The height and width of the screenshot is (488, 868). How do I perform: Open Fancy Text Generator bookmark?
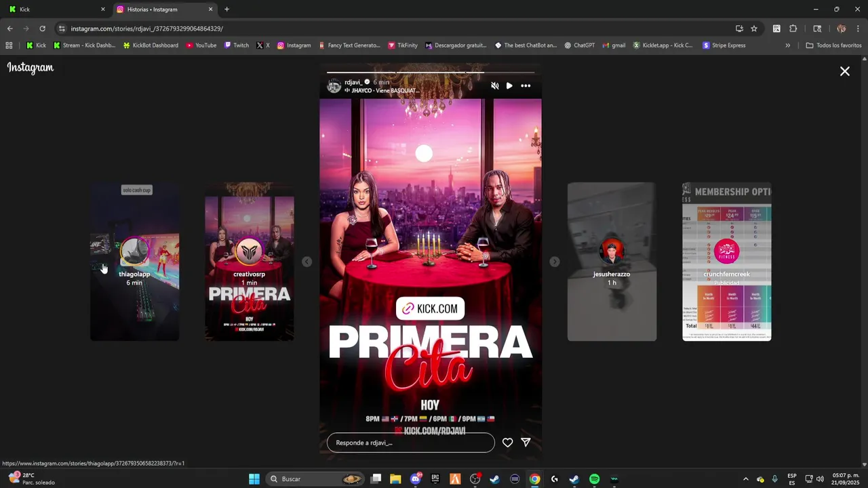pos(349,45)
